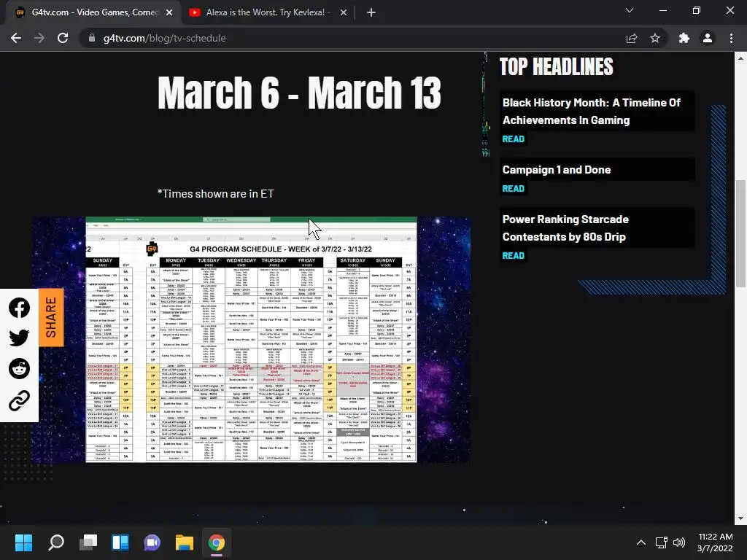Image resolution: width=747 pixels, height=560 pixels.
Task: Open the tab search chevron
Action: (630, 10)
